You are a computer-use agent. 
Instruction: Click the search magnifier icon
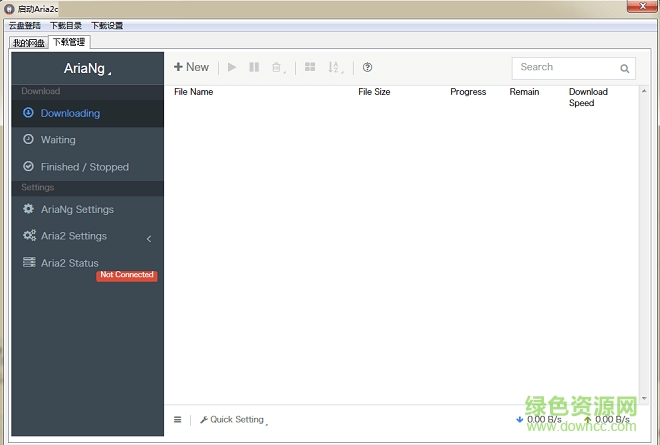[625, 68]
